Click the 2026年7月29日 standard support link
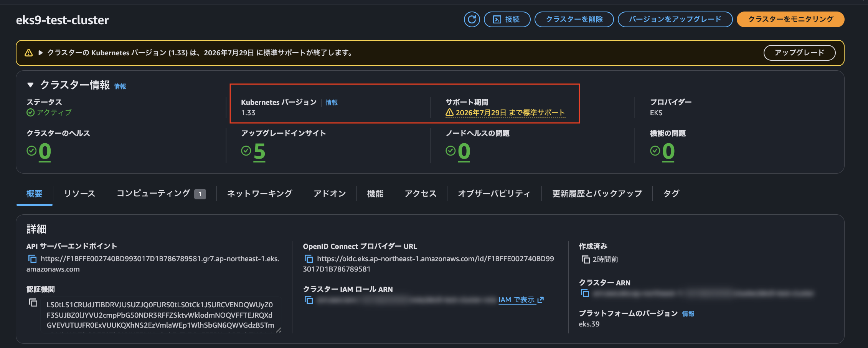The image size is (868, 348). pyautogui.click(x=510, y=113)
